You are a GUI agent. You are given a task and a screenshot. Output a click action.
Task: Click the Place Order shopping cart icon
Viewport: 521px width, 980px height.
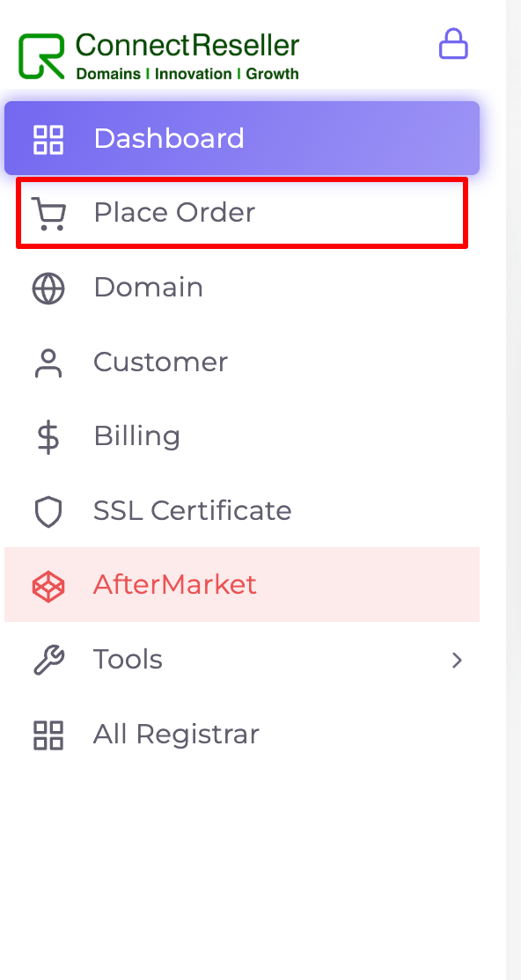(48, 214)
